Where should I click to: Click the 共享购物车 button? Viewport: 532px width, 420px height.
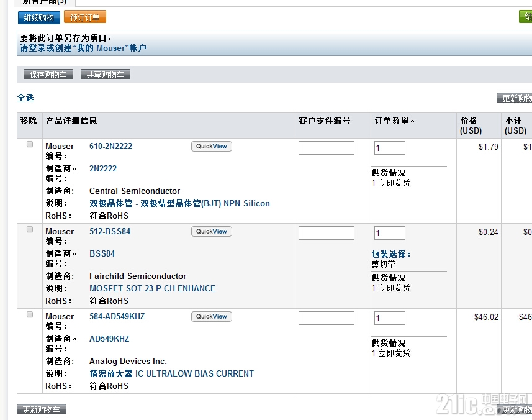[x=105, y=75]
